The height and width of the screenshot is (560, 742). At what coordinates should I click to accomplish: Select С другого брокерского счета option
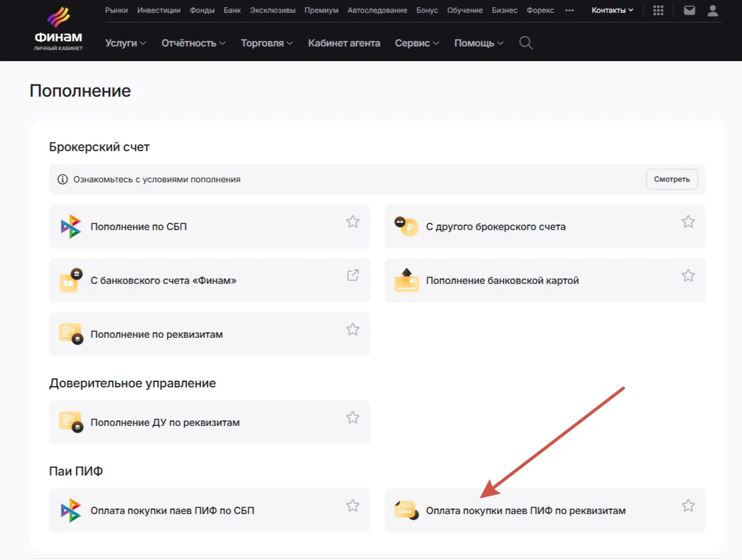coord(545,226)
